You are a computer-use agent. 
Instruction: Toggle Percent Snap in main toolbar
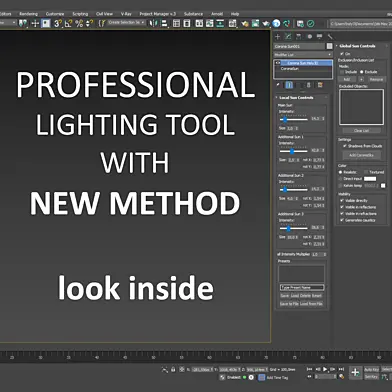[79, 23]
